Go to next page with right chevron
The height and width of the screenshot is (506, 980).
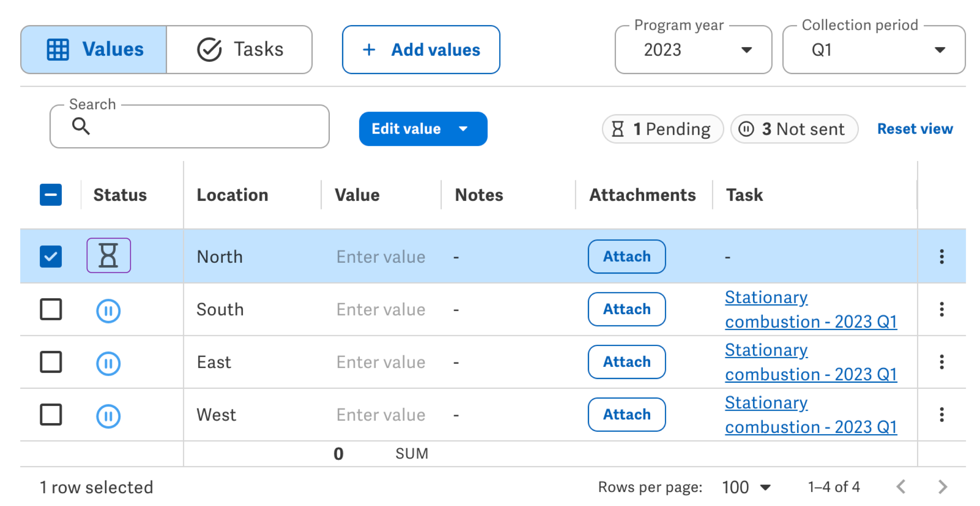click(x=943, y=487)
